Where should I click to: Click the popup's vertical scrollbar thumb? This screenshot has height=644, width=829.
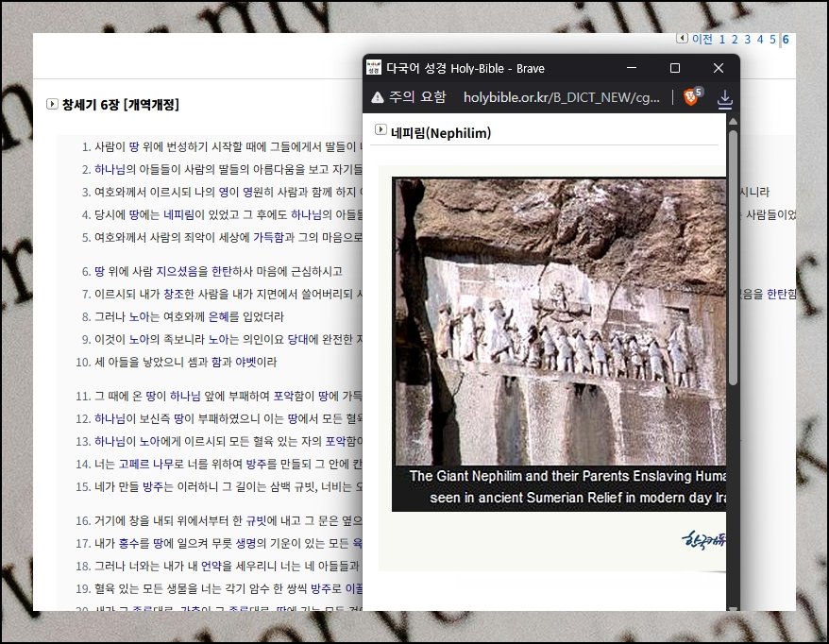click(733, 257)
